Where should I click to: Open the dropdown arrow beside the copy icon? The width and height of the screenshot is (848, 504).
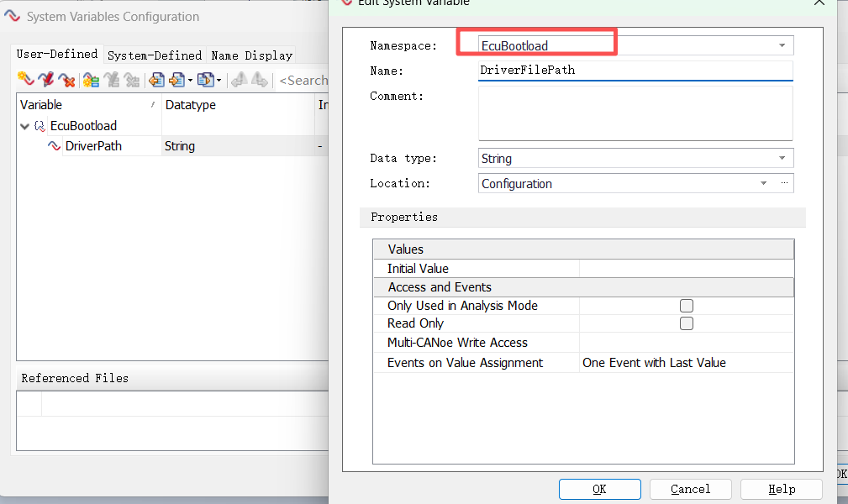219,81
